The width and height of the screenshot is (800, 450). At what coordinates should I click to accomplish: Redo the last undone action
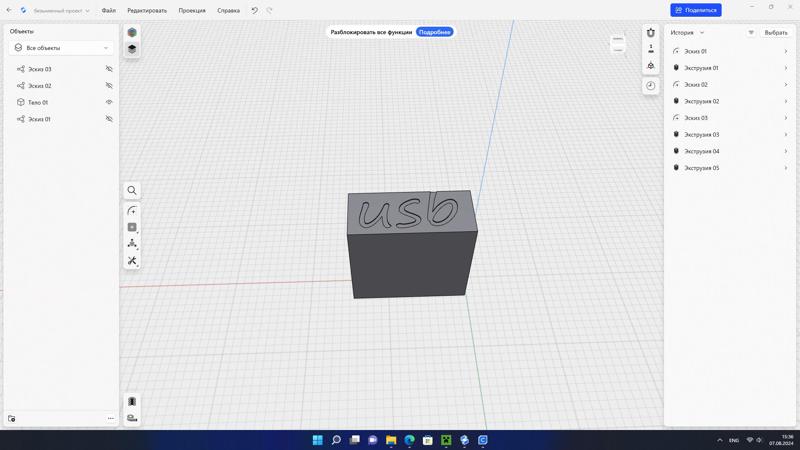click(x=269, y=10)
